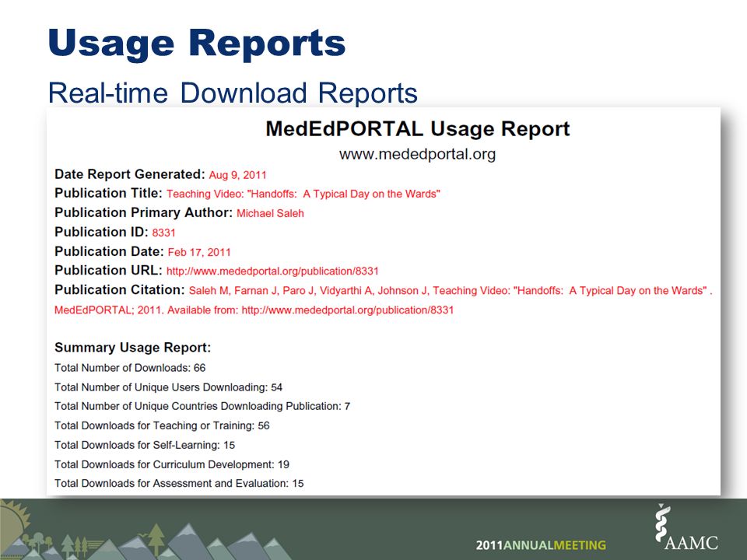Click 'Total Downloads for Teaching or Training: 56'
Viewport: 747px width, 560px height.
(x=162, y=425)
